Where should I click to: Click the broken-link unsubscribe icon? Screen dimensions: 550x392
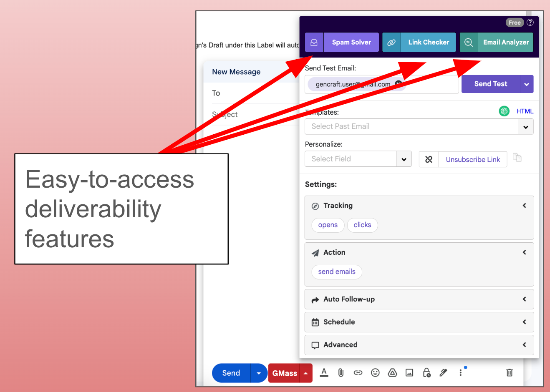pyautogui.click(x=429, y=159)
